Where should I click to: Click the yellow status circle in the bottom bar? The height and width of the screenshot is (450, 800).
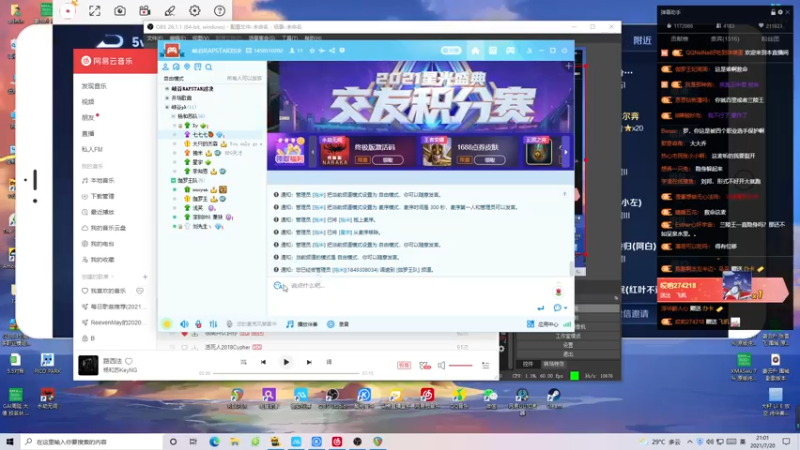(x=167, y=324)
